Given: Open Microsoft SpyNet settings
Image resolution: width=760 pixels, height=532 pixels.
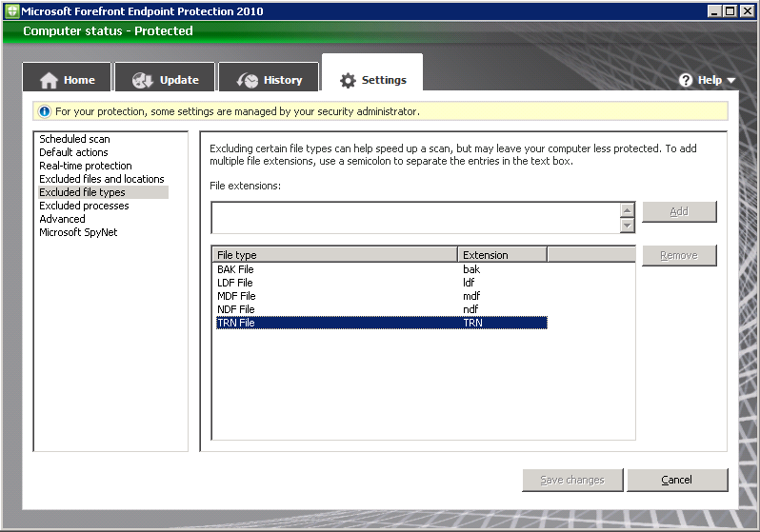Looking at the screenshot, I should click(78, 232).
